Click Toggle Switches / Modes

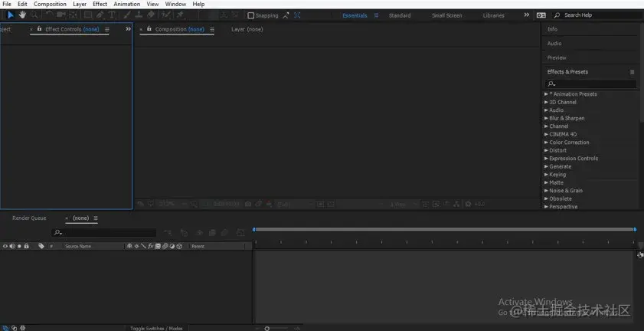click(x=156, y=328)
